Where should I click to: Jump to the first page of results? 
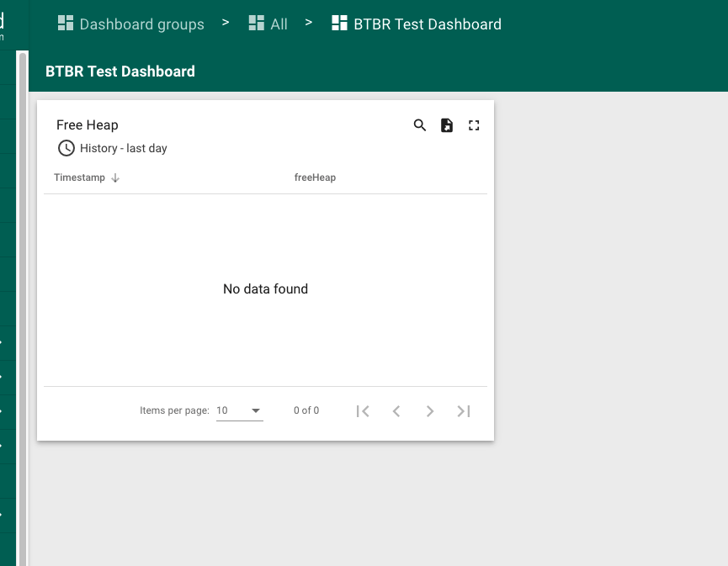tap(363, 410)
